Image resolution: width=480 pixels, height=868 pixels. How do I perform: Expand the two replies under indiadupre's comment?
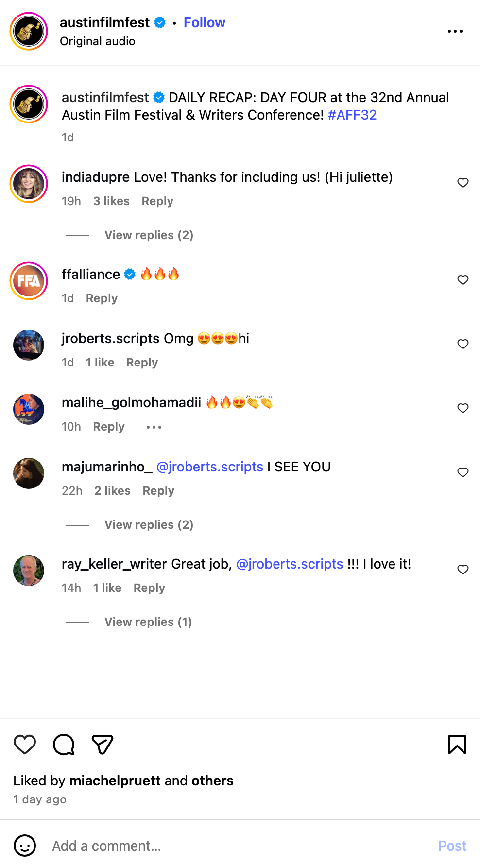[149, 235]
